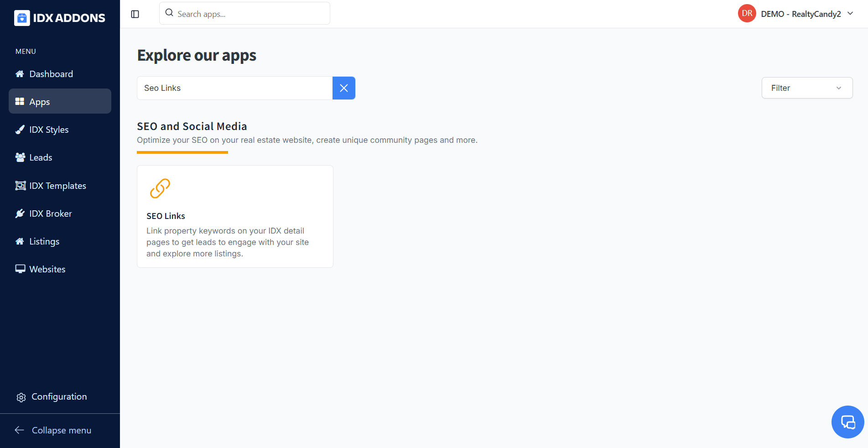868x448 pixels.
Task: Click the magnifier icon in search bar
Action: 169,13
